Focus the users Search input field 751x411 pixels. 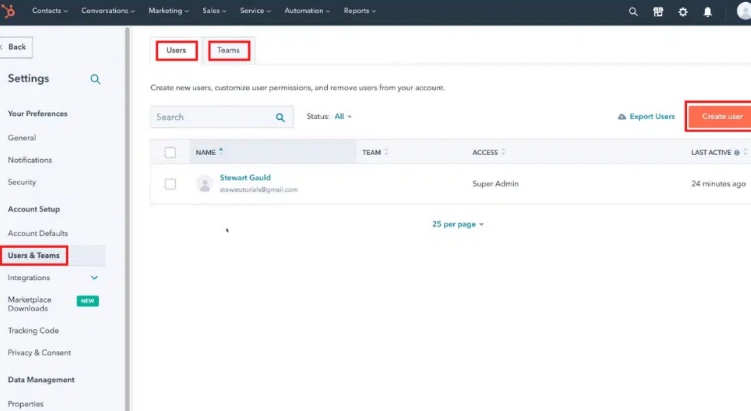click(212, 117)
